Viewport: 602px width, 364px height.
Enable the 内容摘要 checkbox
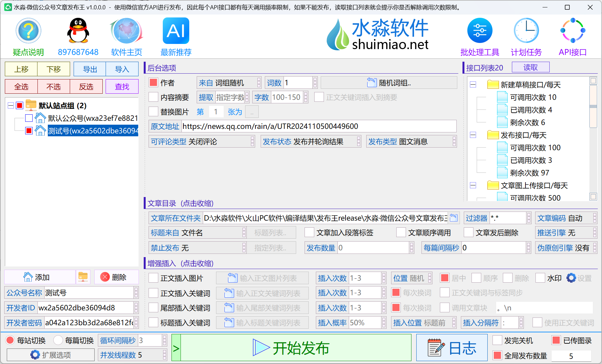(x=153, y=97)
